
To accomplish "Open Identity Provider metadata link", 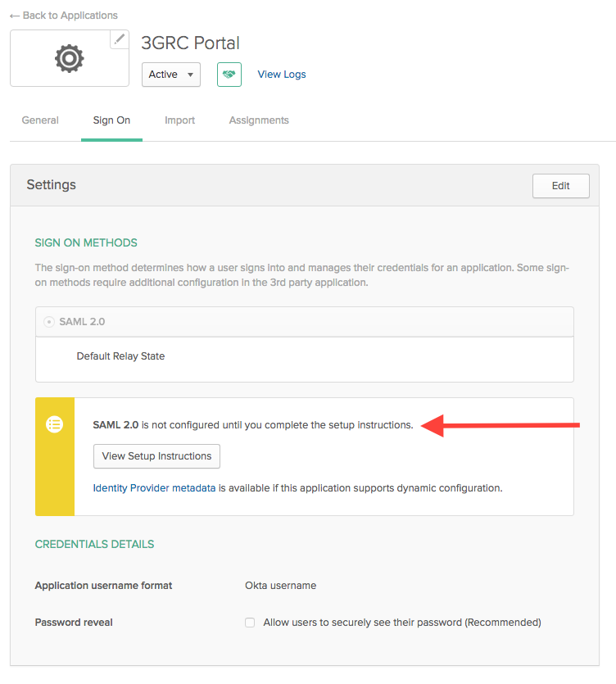I will (x=154, y=488).
